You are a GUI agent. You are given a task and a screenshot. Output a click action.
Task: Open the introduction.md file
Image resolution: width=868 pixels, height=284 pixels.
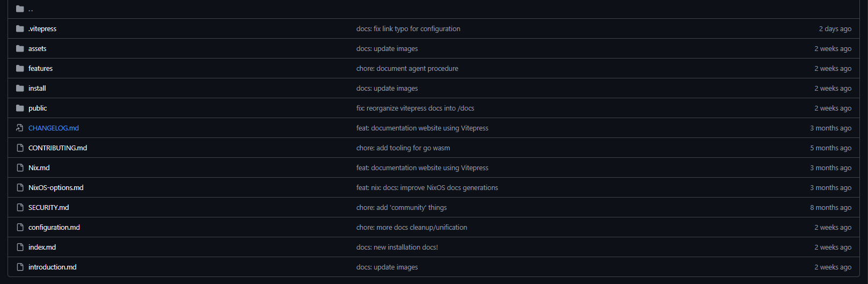pyautogui.click(x=53, y=267)
